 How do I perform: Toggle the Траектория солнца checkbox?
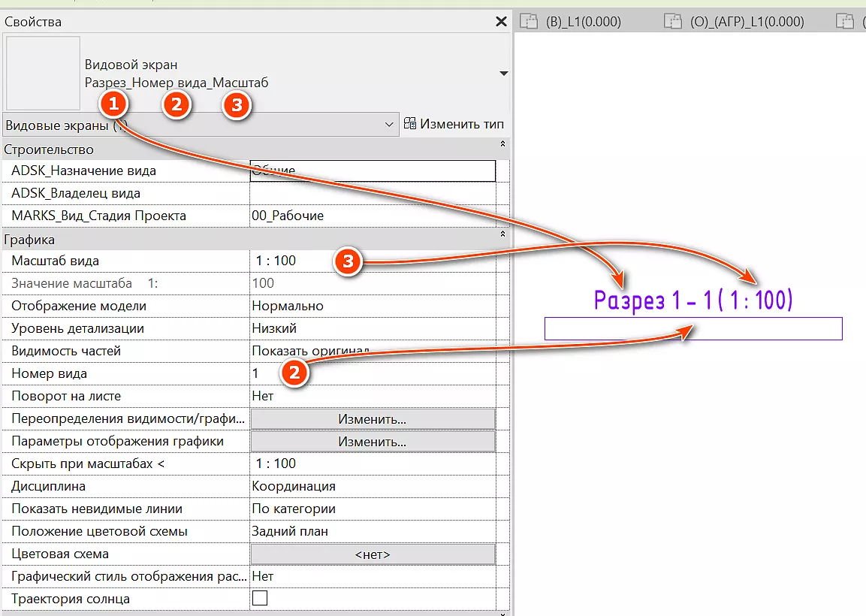coord(260,599)
